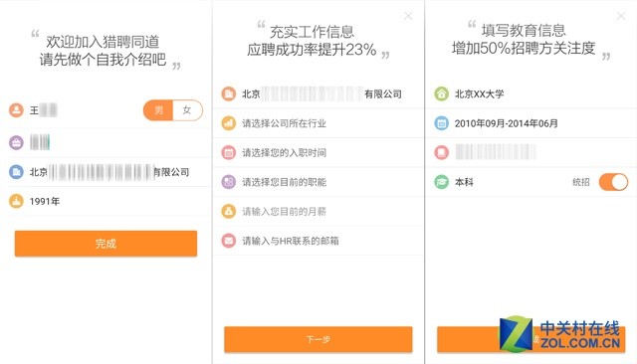Toggle the 统招 switch off

click(x=613, y=182)
